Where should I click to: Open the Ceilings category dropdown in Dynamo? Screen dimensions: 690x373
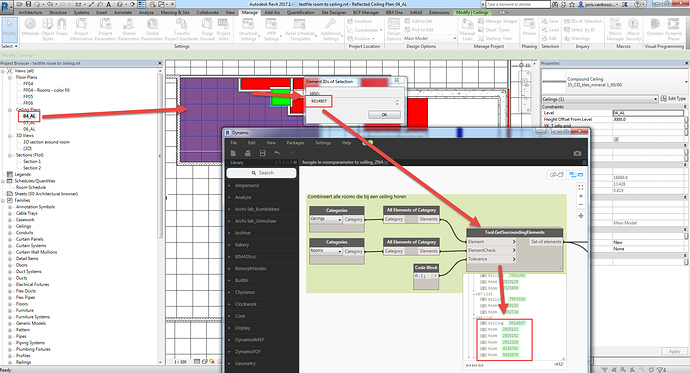pyautogui.click(x=326, y=219)
